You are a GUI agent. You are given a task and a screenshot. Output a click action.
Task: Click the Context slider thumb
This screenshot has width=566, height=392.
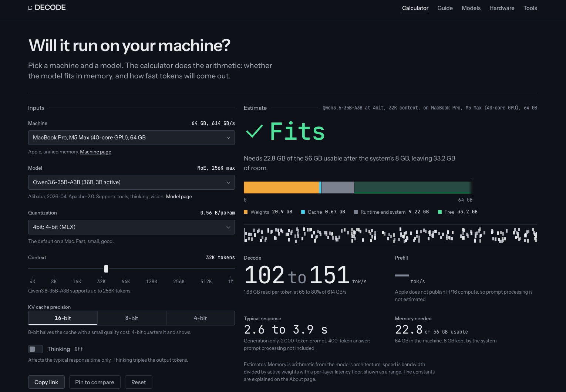(x=106, y=269)
